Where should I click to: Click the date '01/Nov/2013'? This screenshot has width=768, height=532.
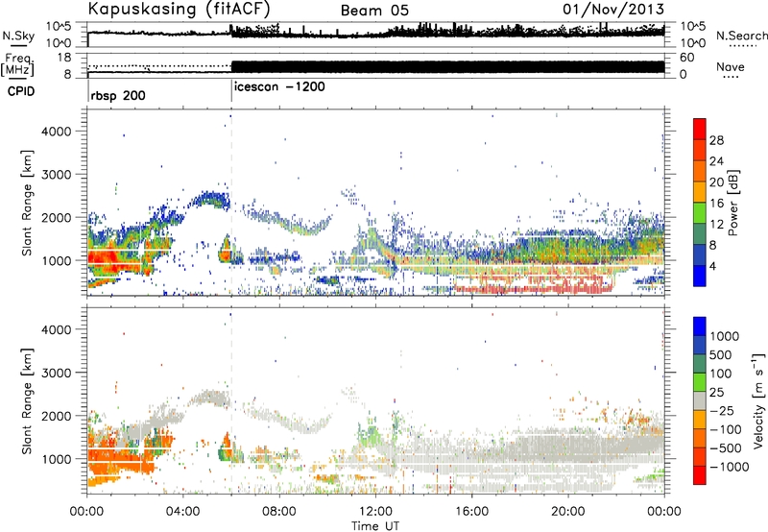pos(613,9)
